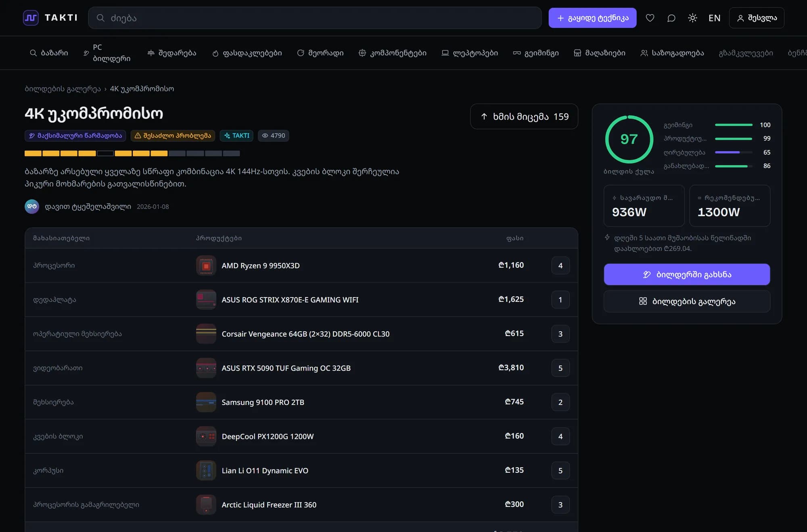Open author profile დავით ტყეშელაშვილი
The height and width of the screenshot is (532, 807).
(x=88, y=207)
